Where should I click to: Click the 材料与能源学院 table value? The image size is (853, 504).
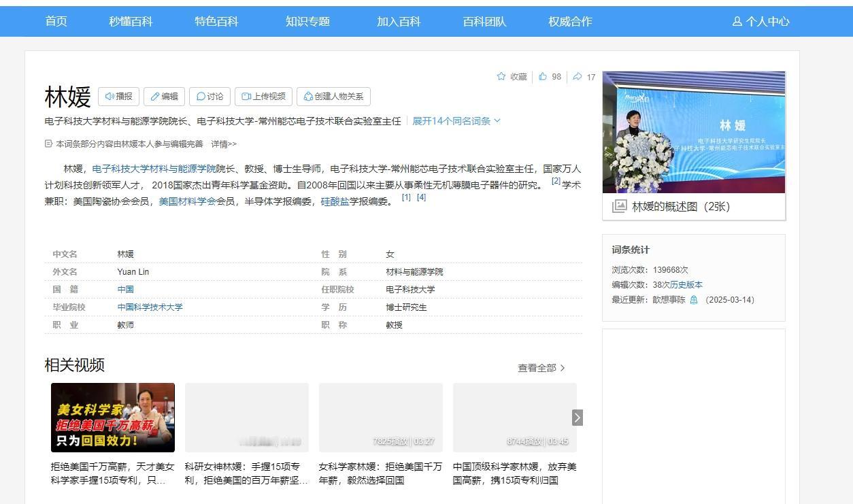tap(414, 272)
